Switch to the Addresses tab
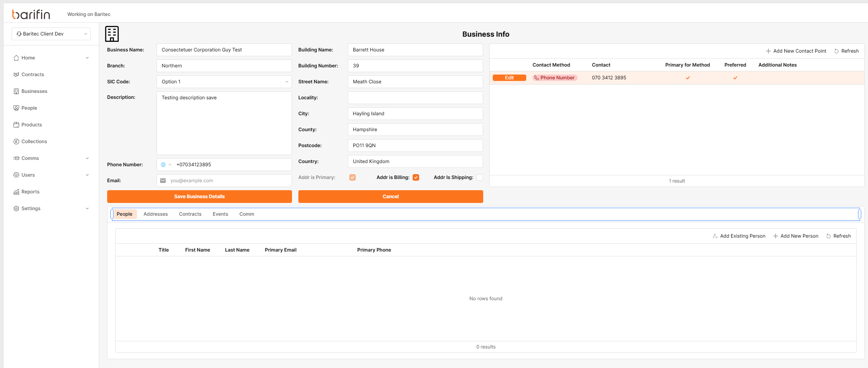This screenshot has width=868, height=368. click(x=155, y=214)
